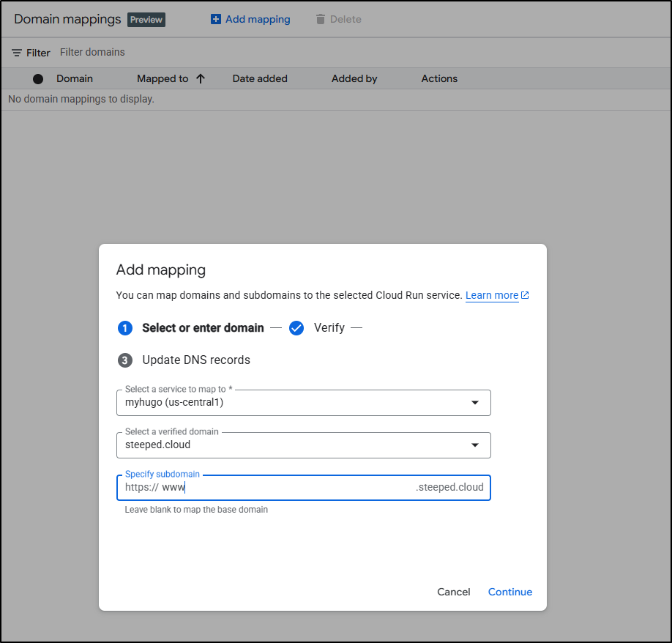
Task: Click the Delete trash icon
Action: pos(320,20)
